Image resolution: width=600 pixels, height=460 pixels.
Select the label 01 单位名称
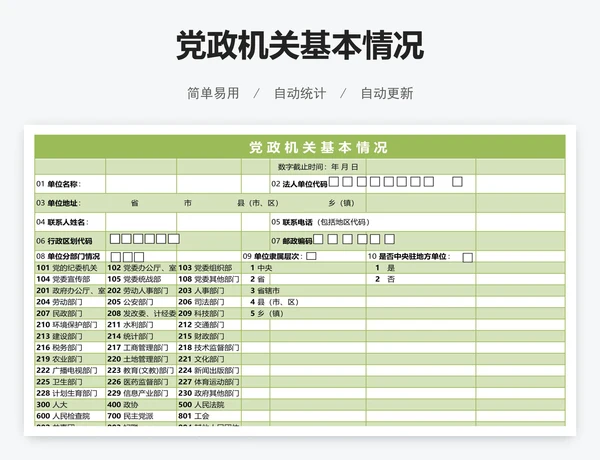[x=59, y=184]
